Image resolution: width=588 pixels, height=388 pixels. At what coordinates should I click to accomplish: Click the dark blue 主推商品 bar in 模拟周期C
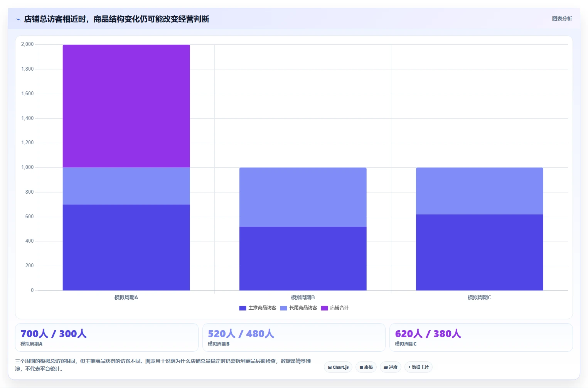[479, 252]
